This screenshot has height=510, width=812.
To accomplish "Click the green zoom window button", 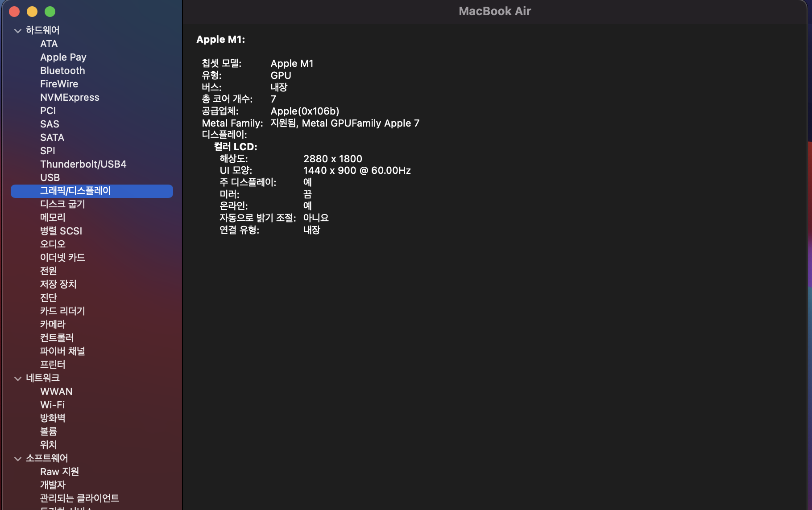I will (x=50, y=12).
